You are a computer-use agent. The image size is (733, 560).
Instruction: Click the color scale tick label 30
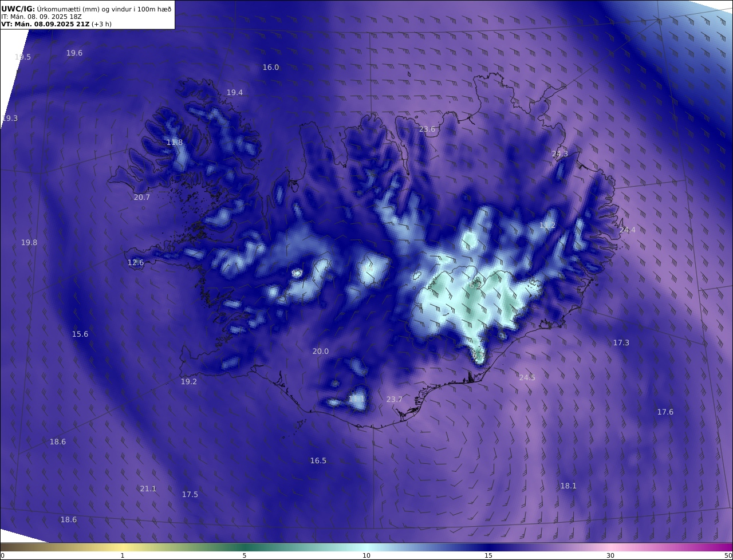click(x=610, y=555)
